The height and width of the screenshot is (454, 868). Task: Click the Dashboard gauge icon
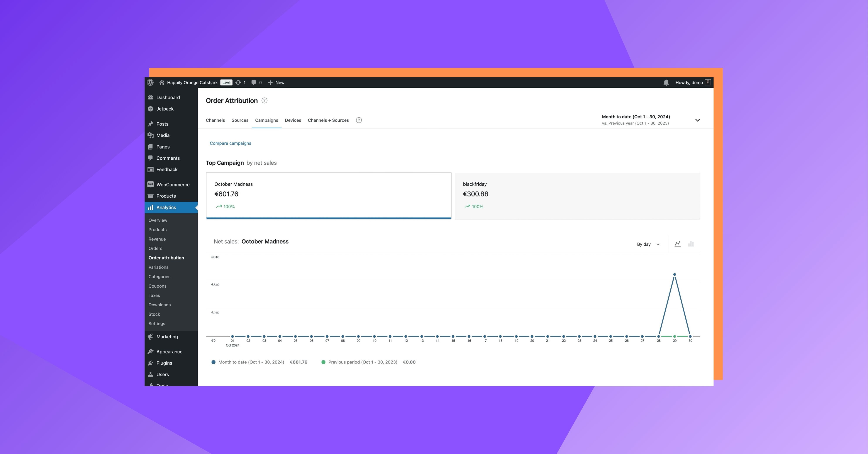tap(151, 97)
